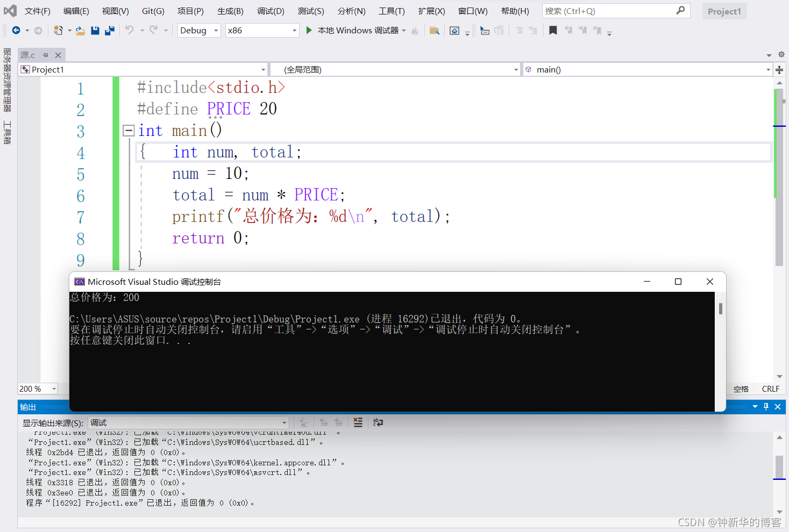This screenshot has width=789, height=532.
Task: Click the indent/step toolbar icon with arrow
Action: (x=485, y=31)
